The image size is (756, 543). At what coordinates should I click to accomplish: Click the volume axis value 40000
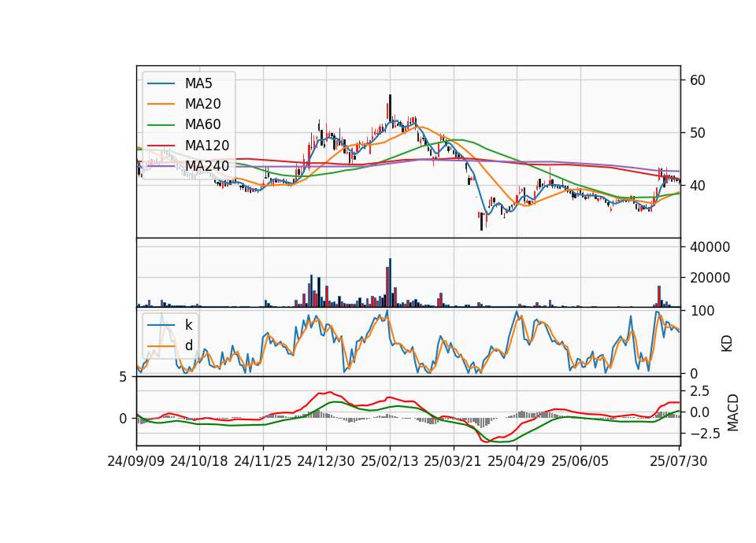710,247
